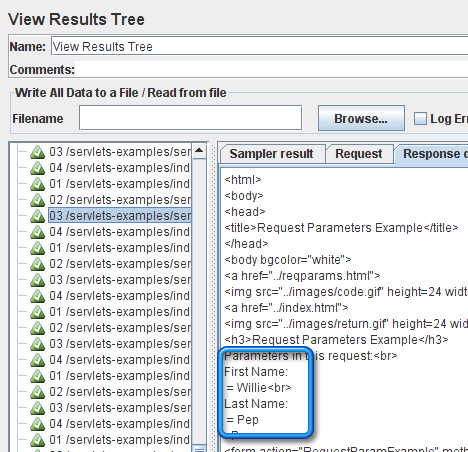Image resolution: width=468 pixels, height=452 pixels.
Task: Click the View Results Tree panel heading
Action: click(x=76, y=19)
